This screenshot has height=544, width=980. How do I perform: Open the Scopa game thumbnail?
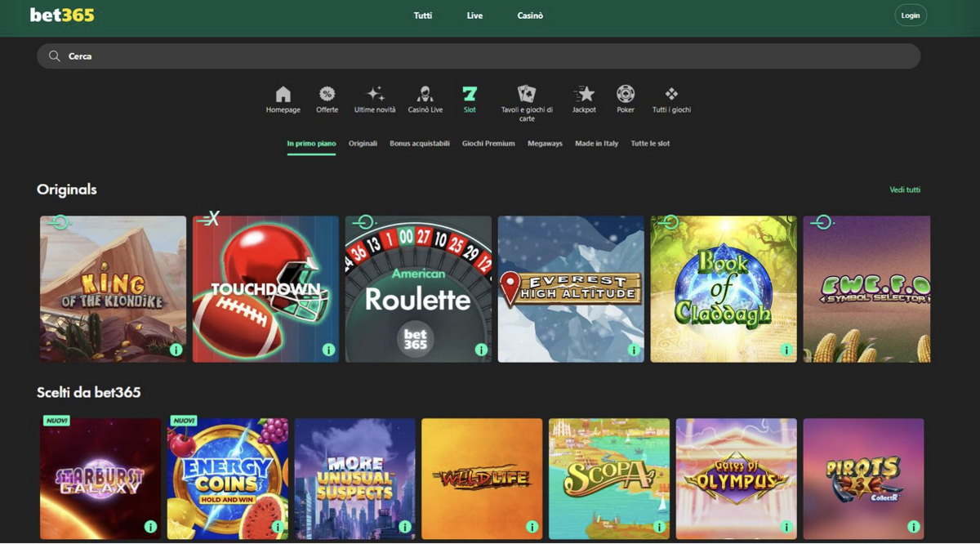click(609, 479)
